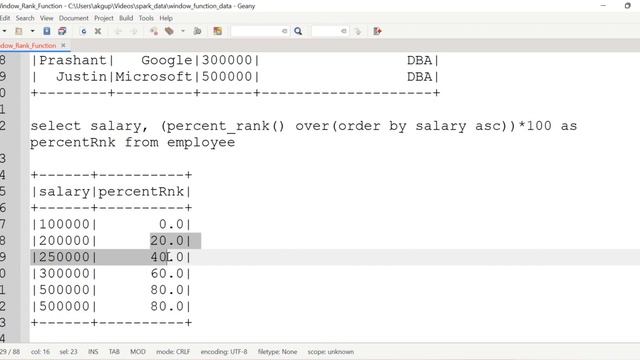
Task: Open the Help menu
Action: (166, 18)
